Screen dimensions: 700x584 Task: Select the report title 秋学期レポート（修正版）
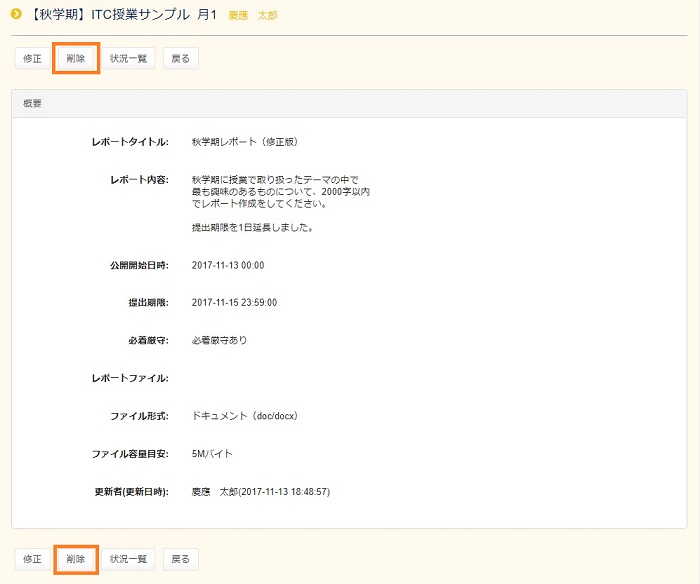241,142
